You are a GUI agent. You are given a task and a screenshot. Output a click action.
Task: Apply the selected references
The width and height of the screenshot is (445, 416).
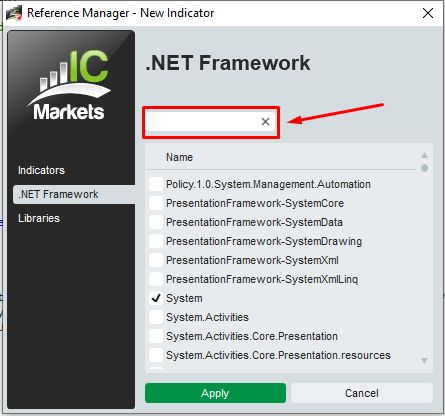215,393
